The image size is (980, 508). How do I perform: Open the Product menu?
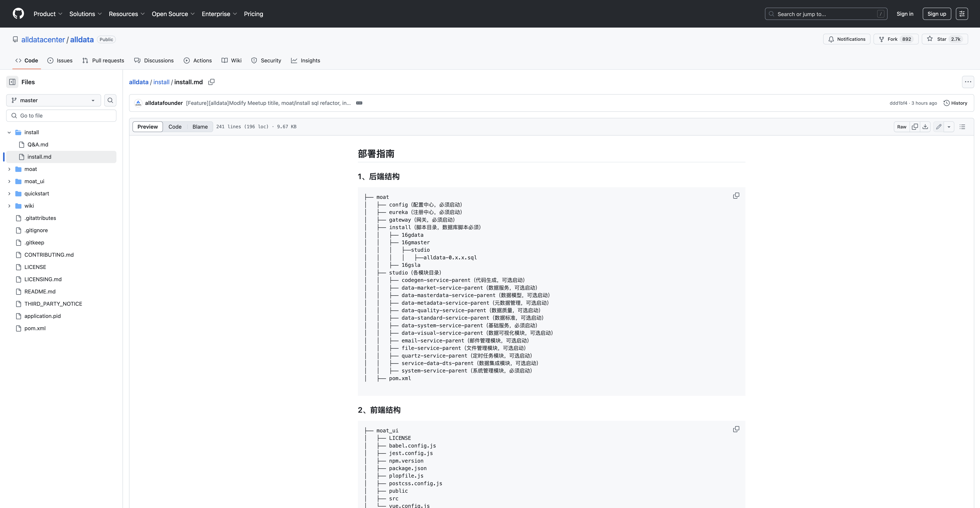48,14
